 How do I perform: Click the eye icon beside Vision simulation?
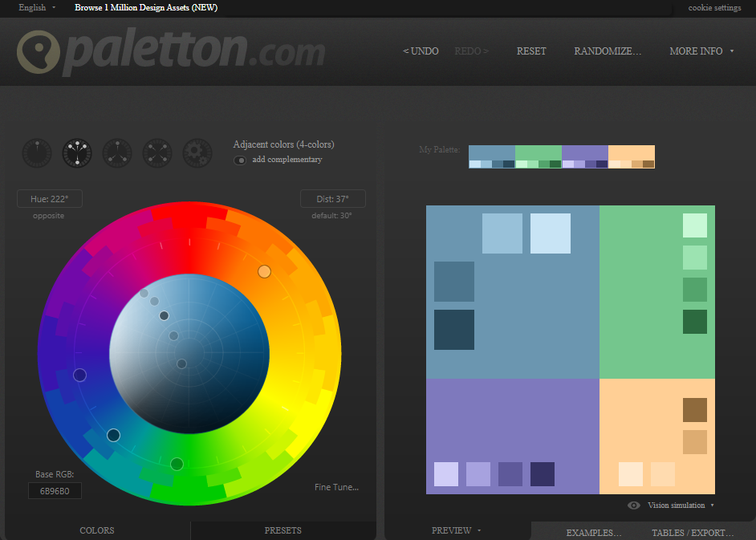coord(634,505)
